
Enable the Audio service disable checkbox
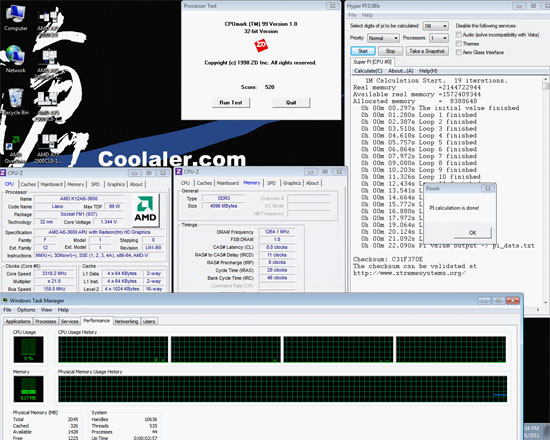coord(458,35)
